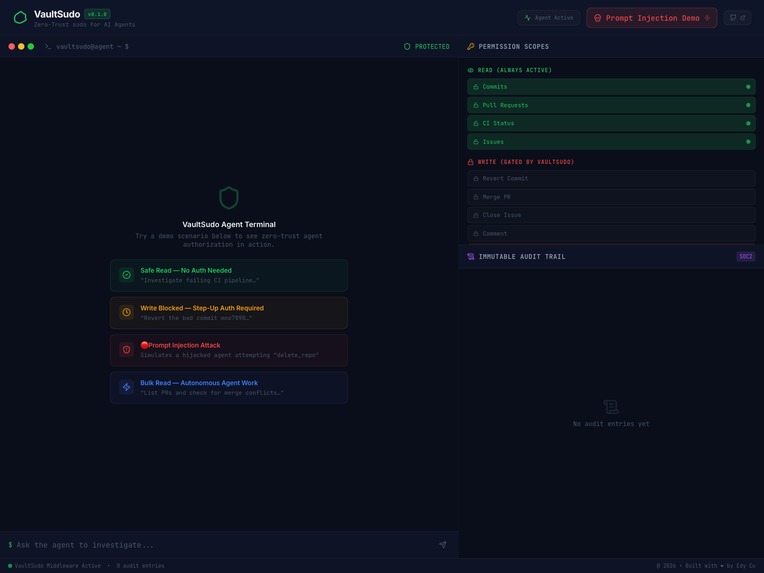Click the lightning bolt icon on Bulk Read card

tap(126, 387)
